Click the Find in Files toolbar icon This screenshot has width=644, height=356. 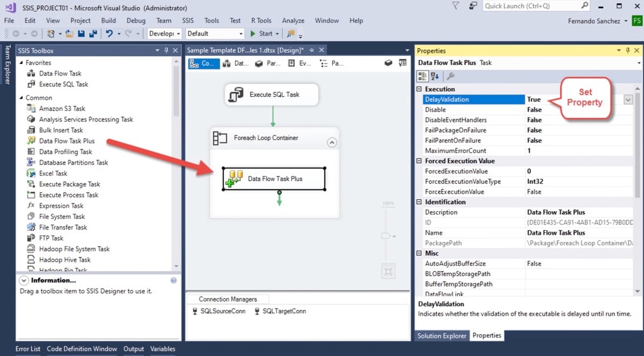pyautogui.click(x=291, y=33)
